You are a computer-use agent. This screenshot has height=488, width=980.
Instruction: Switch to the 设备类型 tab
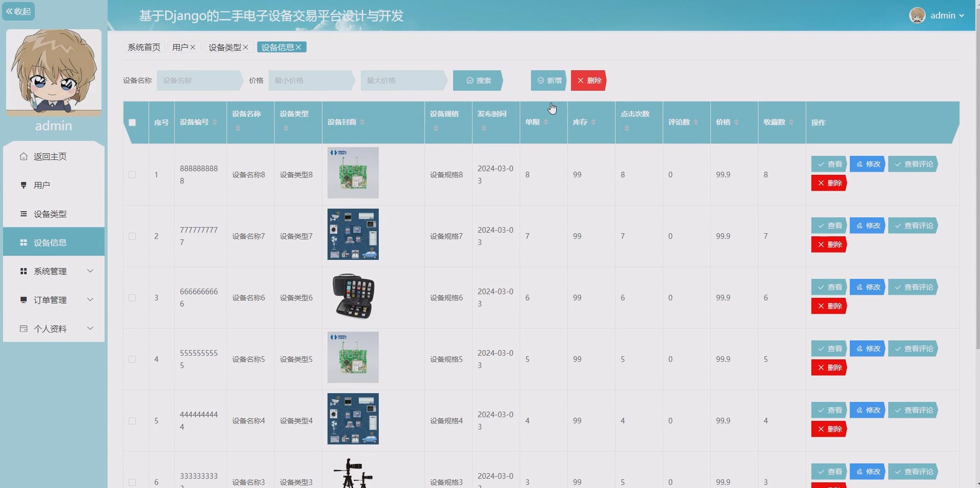coord(225,47)
